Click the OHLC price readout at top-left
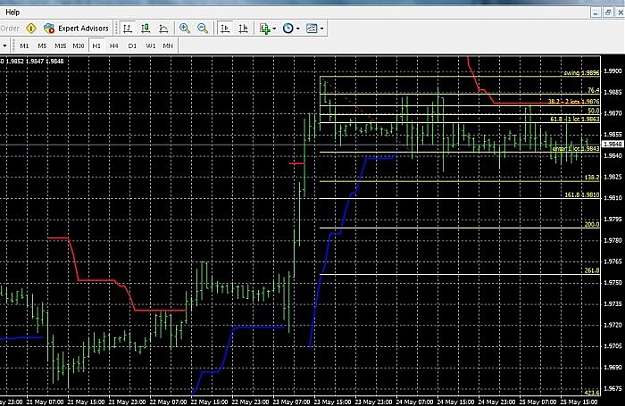Image resolution: width=625 pixels, height=406 pixels. (x=32, y=61)
